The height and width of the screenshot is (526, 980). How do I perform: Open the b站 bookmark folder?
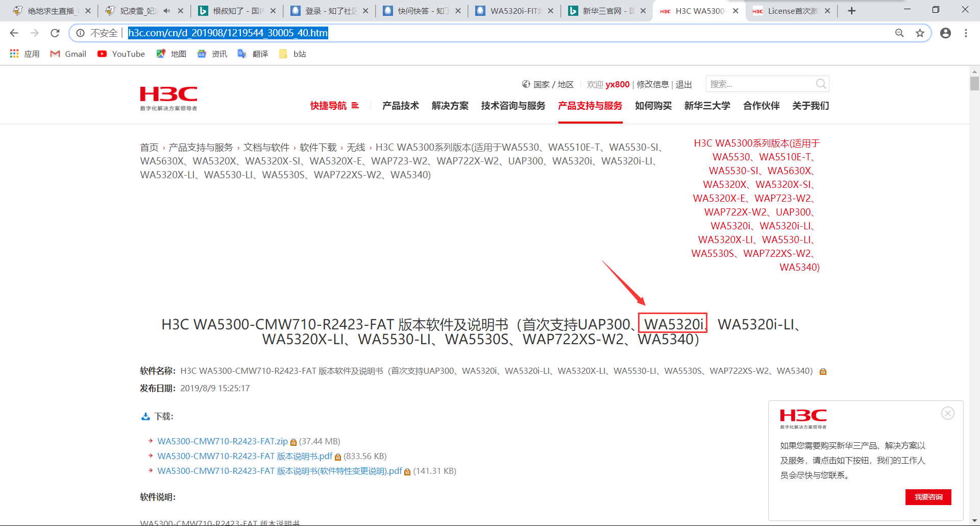292,54
